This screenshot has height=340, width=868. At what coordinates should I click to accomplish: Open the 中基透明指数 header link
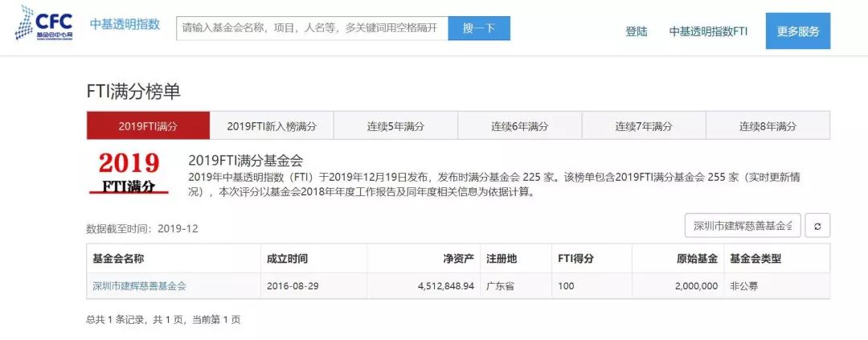pos(125,24)
